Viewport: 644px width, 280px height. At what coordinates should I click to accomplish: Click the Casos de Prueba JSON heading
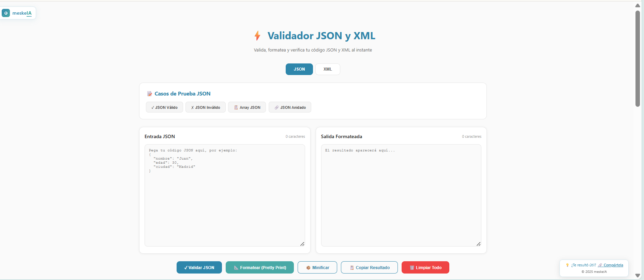[182, 94]
